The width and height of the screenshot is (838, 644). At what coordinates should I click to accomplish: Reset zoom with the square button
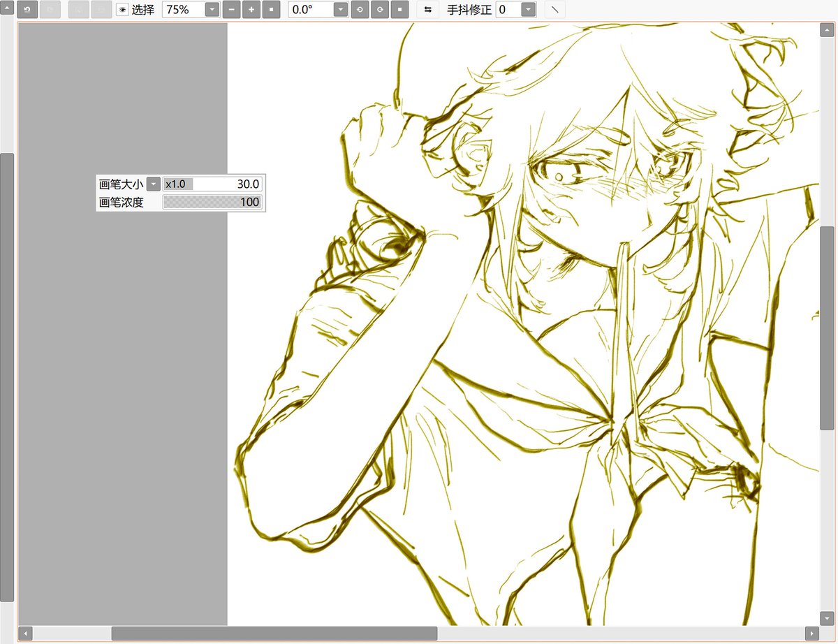coord(271,10)
